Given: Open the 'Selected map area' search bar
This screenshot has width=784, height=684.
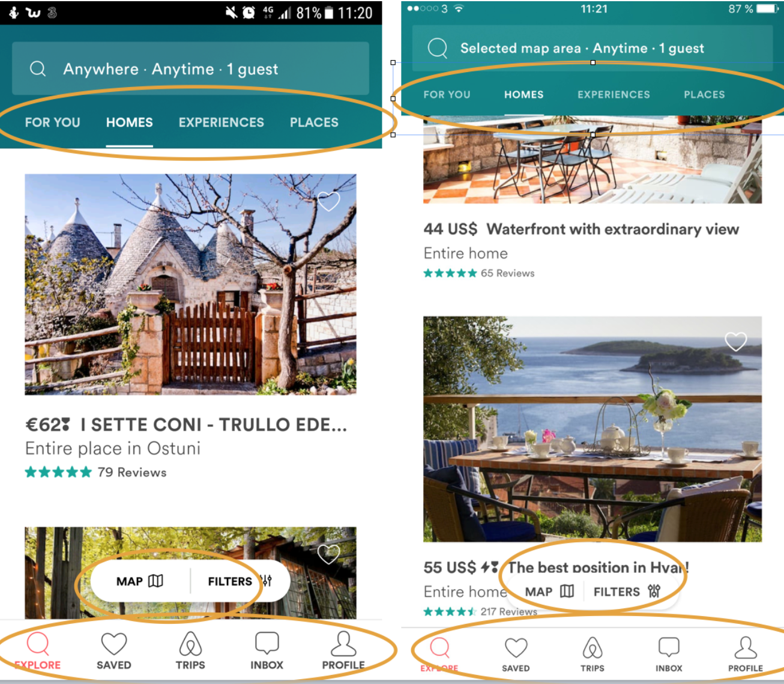Looking at the screenshot, I should click(592, 48).
